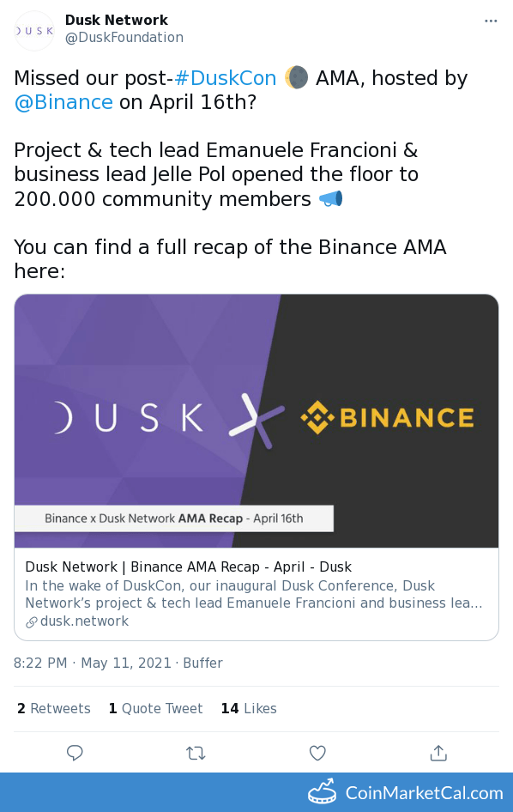Open the @Binance mention link
Viewport: 513px width, 812px height.
click(63, 102)
